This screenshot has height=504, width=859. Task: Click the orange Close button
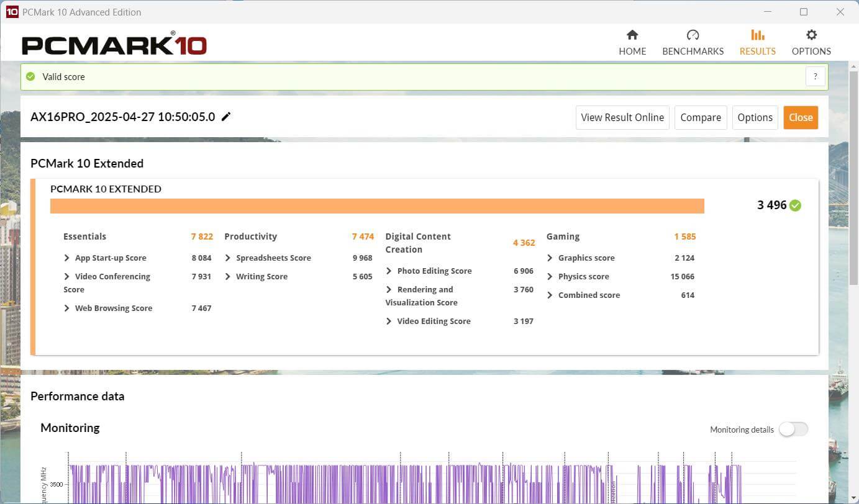[x=801, y=117]
